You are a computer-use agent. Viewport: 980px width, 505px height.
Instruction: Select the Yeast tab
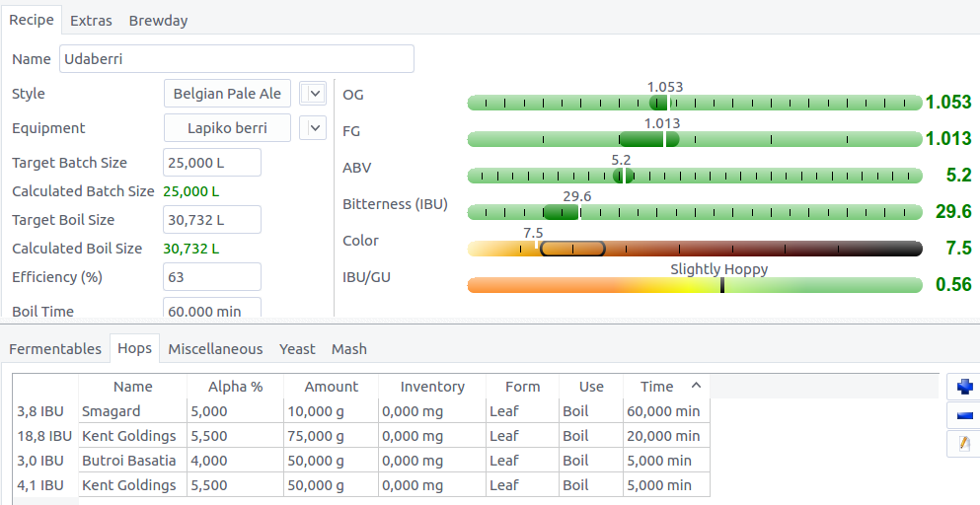[x=297, y=348]
